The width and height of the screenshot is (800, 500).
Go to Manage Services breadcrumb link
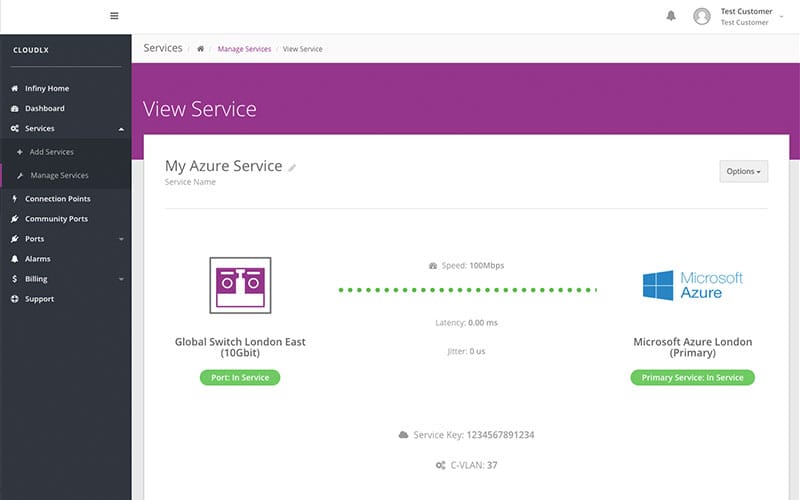click(244, 49)
